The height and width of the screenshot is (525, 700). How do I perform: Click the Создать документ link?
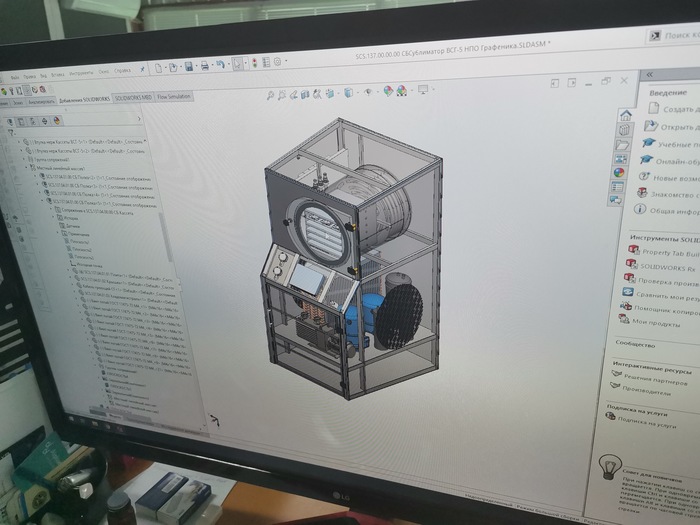681,109
